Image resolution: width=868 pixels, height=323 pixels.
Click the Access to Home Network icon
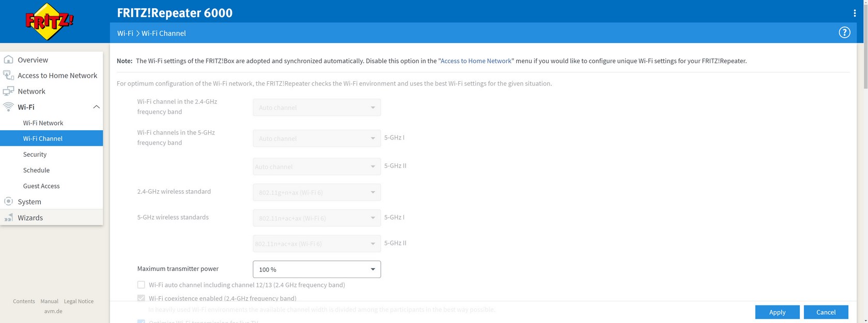pos(8,75)
